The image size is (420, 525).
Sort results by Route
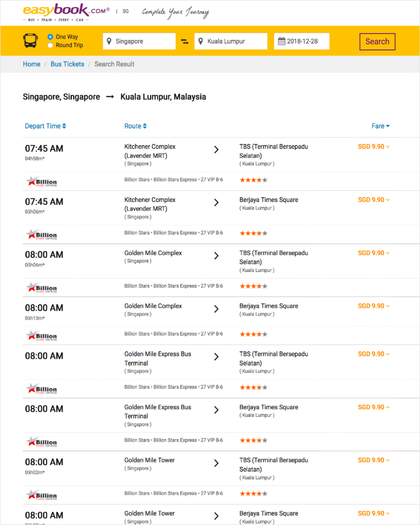(136, 126)
